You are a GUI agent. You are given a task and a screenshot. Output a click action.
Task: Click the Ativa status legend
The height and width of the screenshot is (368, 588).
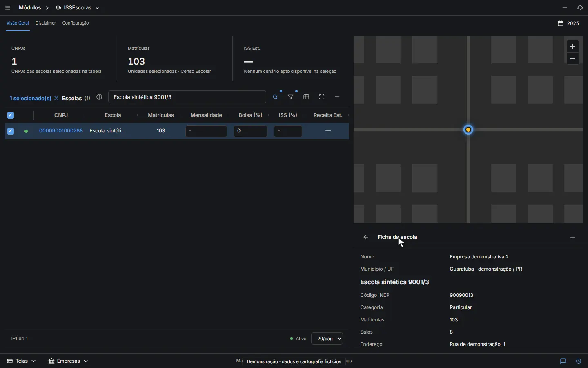point(298,339)
